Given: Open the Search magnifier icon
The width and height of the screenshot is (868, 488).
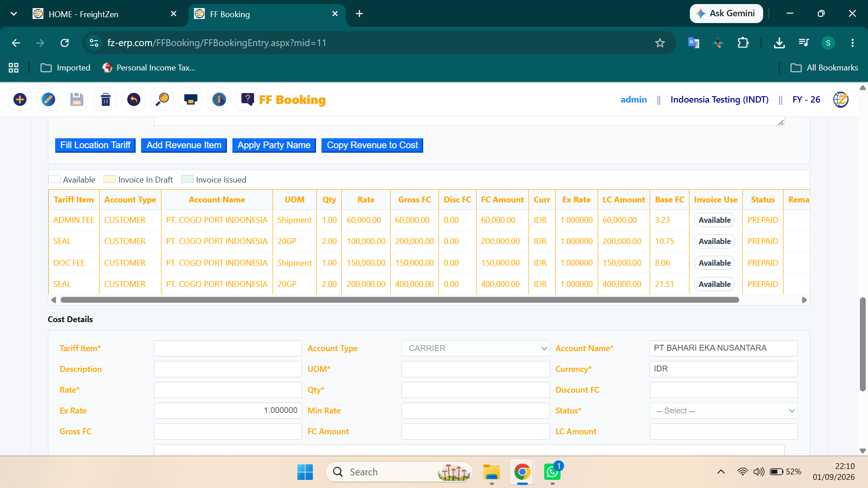Looking at the screenshot, I should [x=162, y=99].
